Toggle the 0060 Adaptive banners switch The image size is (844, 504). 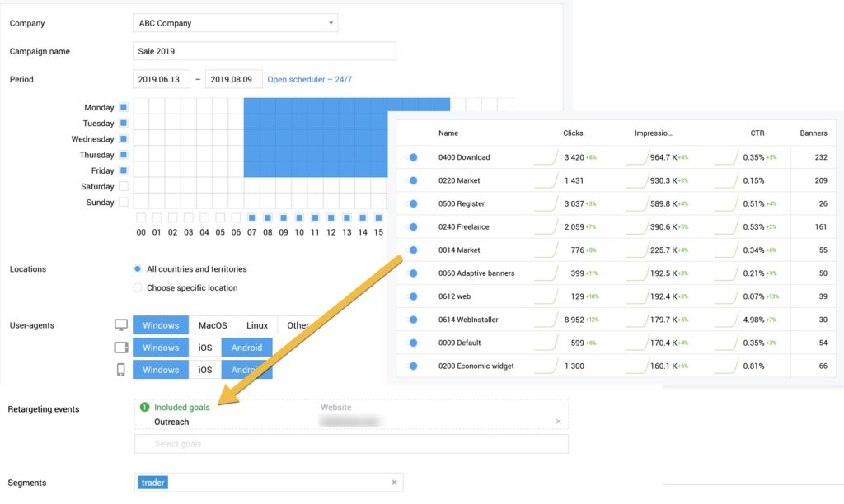tap(411, 273)
